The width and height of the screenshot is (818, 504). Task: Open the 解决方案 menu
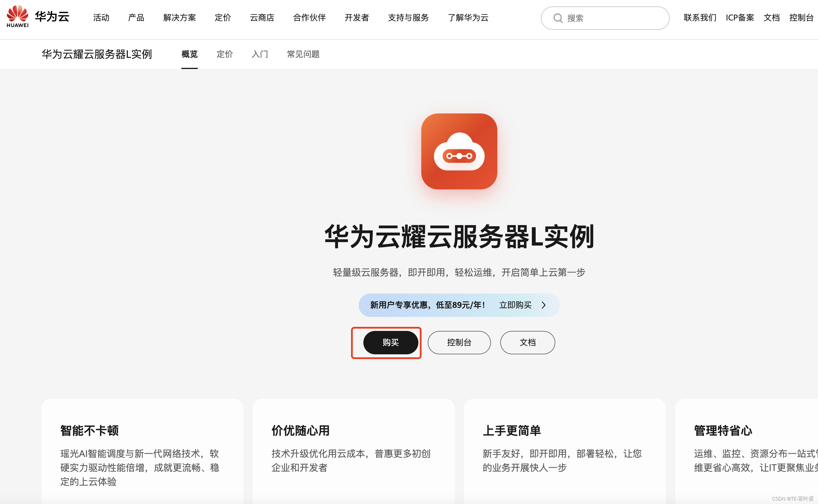click(x=179, y=18)
